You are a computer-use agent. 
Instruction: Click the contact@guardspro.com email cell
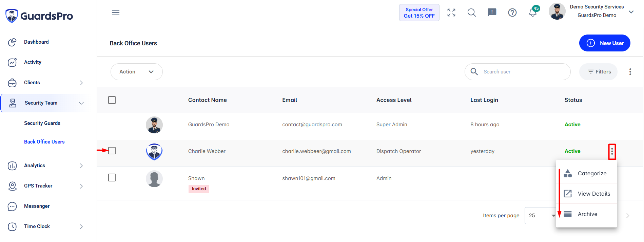coord(312,125)
